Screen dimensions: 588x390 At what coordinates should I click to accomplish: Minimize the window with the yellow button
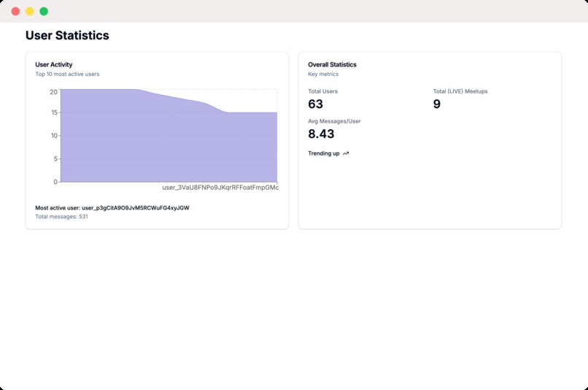[x=30, y=11]
